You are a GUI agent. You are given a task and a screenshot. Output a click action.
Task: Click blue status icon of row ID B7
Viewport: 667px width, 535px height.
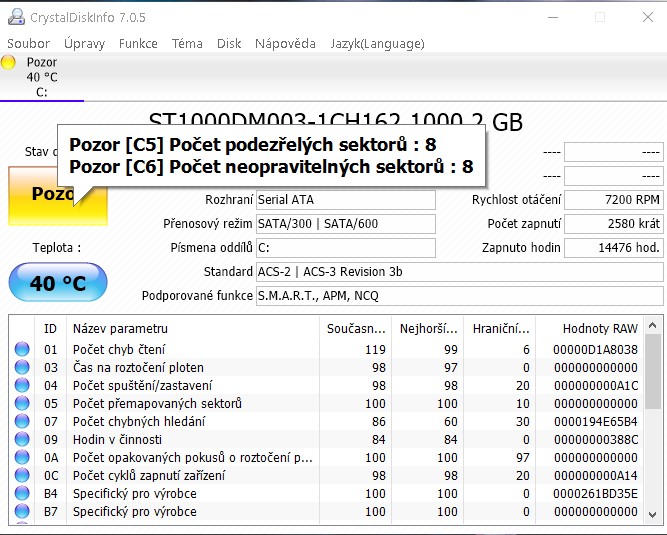coord(22,512)
